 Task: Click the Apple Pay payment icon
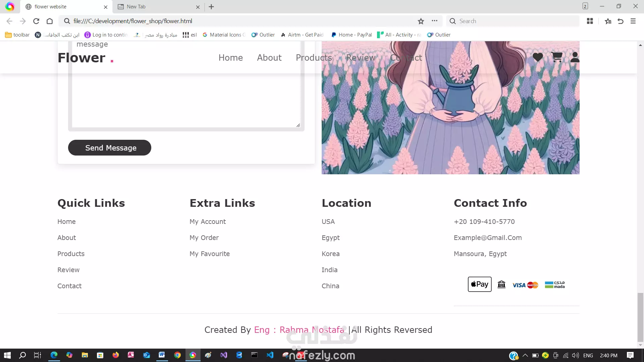click(x=480, y=284)
